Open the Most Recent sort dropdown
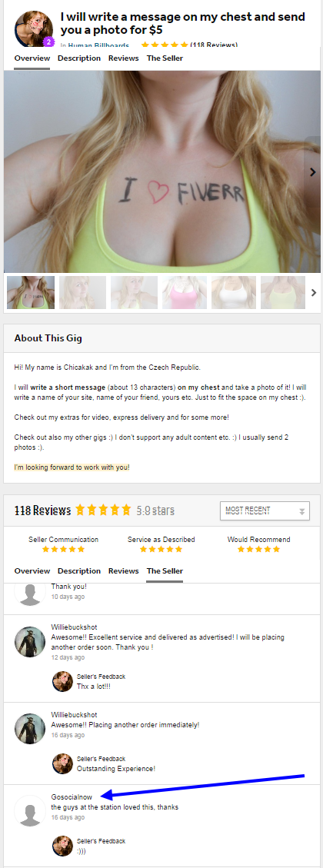 coord(265,511)
